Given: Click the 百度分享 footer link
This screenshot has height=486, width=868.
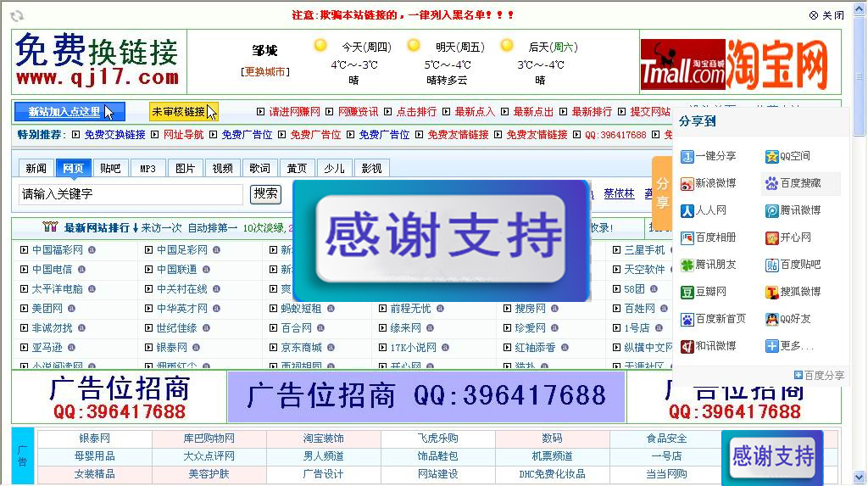Looking at the screenshot, I should pyautogui.click(x=820, y=376).
